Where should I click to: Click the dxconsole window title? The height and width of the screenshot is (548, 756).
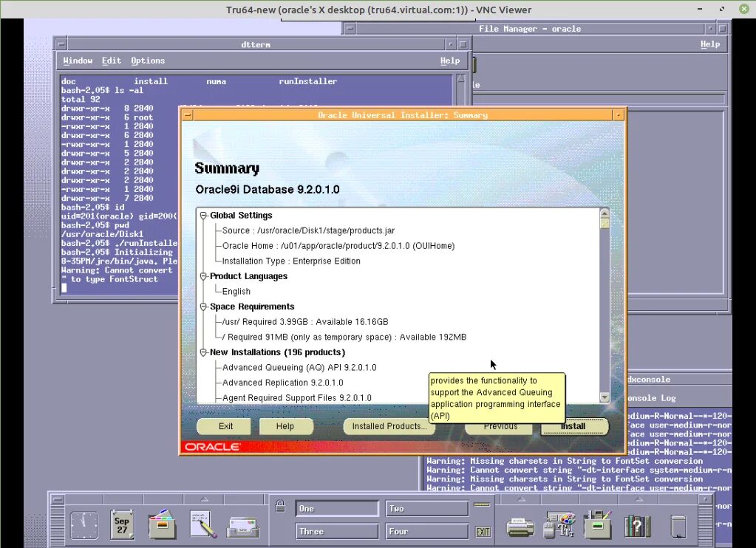click(x=649, y=380)
